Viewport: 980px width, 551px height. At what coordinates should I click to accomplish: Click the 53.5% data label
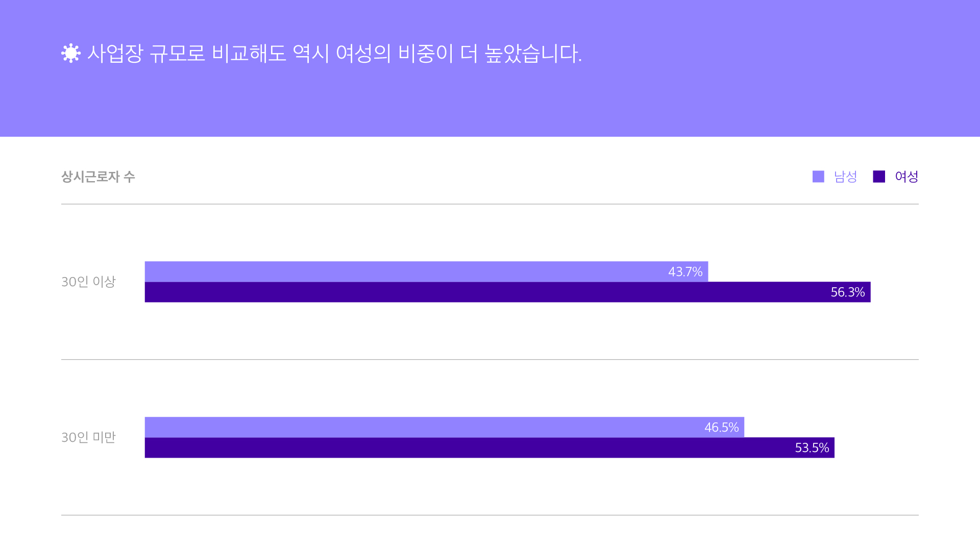point(812,448)
